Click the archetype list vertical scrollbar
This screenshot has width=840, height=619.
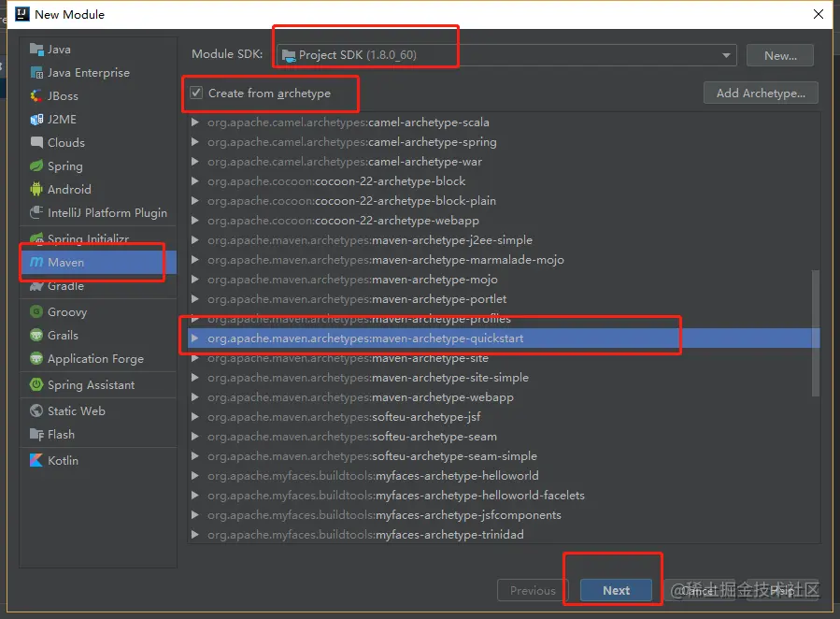click(x=816, y=333)
